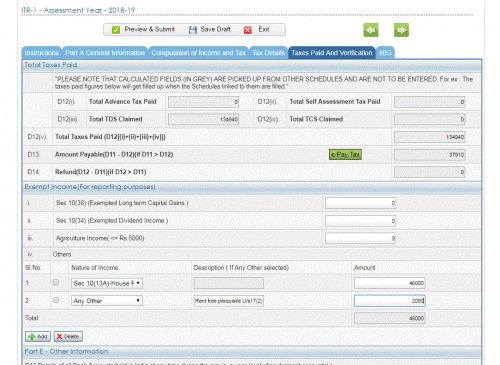
Task: Click the Total Taxes Paid D12(v) field
Action: pyautogui.click(x=429, y=137)
